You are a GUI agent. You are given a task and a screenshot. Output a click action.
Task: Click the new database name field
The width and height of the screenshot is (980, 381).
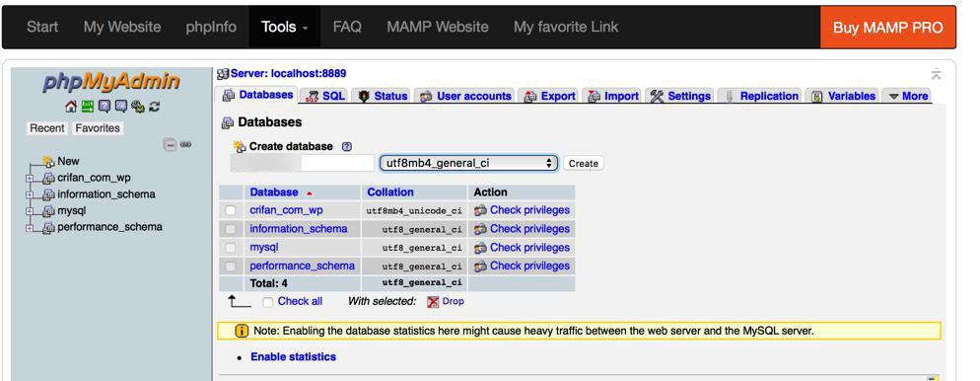[x=302, y=163]
